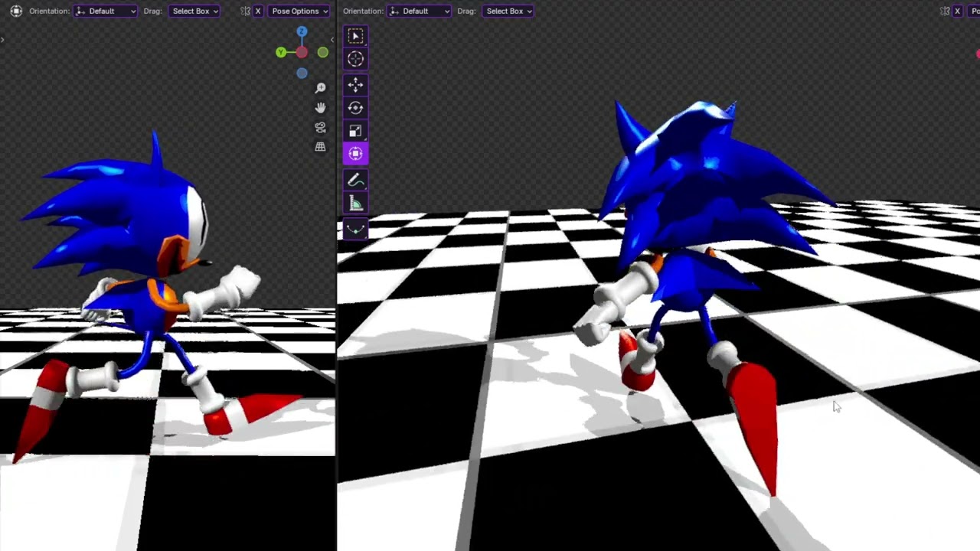Expand the left viewport toolbar with the chevron
This screenshot has height=551, width=980.
[x=3, y=39]
